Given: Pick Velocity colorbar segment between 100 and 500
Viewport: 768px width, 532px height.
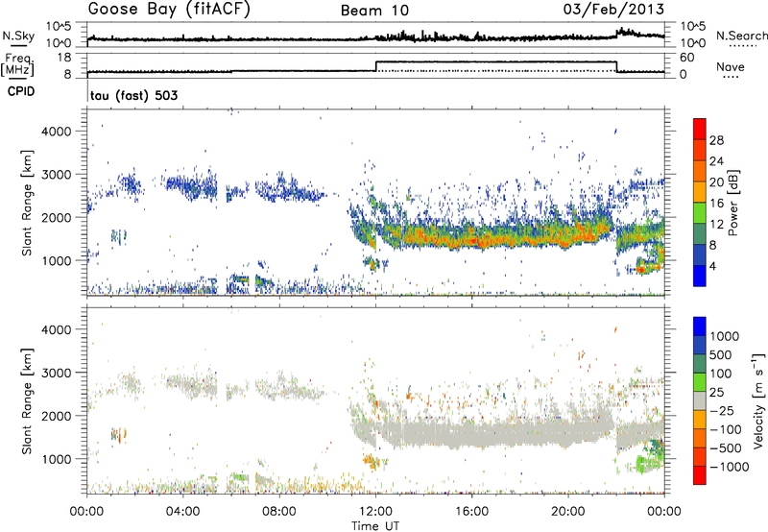Looking at the screenshot, I should click(x=700, y=364).
